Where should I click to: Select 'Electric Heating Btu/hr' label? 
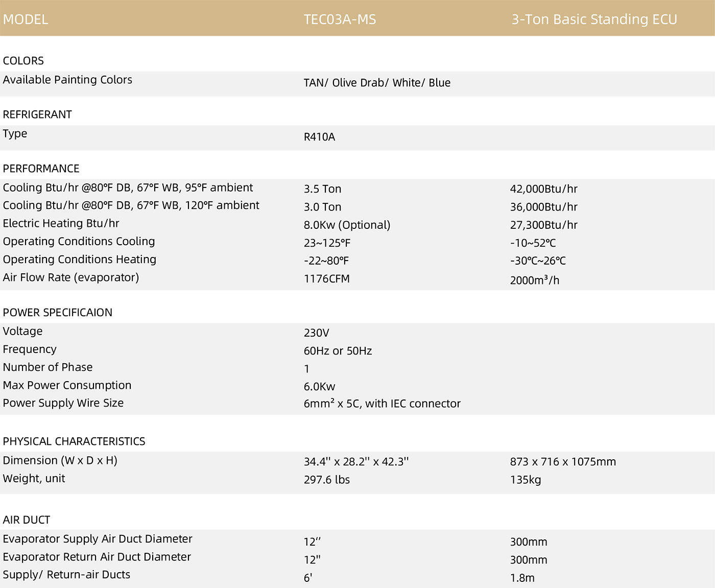(x=61, y=223)
